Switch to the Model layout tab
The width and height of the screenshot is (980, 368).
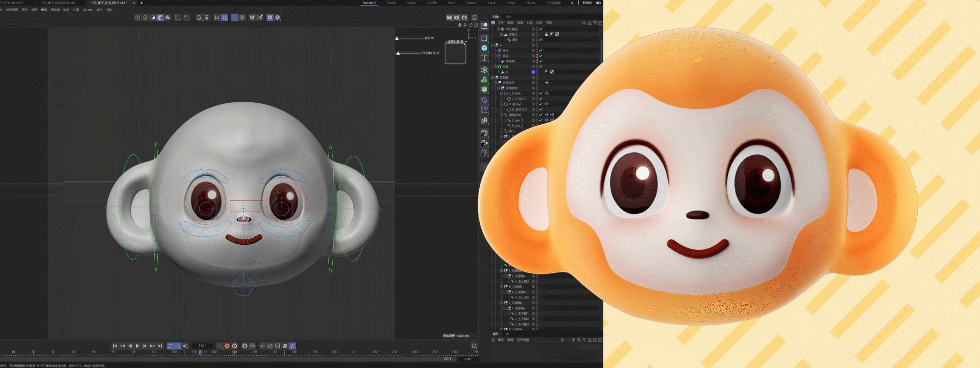coord(391,3)
